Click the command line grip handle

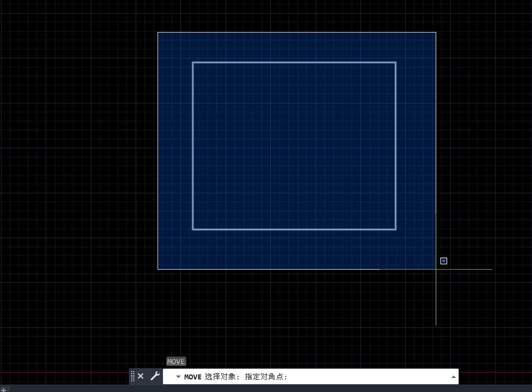(133, 376)
